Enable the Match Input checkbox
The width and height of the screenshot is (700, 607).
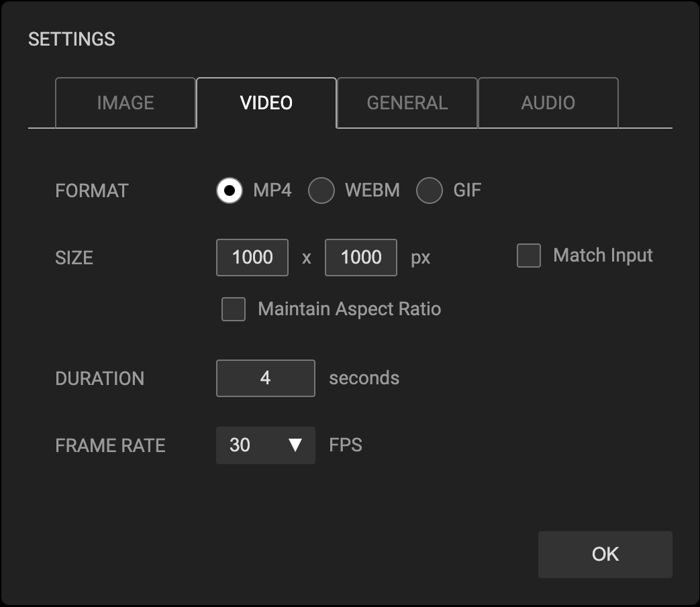coord(529,256)
